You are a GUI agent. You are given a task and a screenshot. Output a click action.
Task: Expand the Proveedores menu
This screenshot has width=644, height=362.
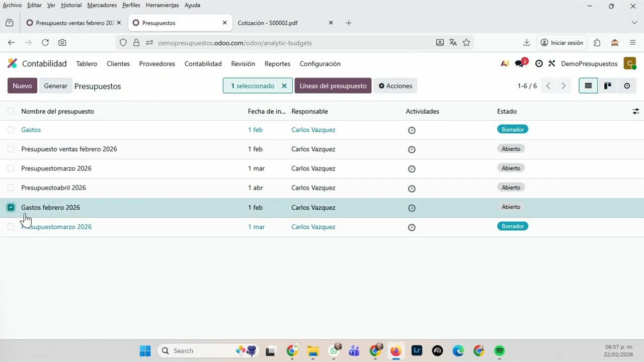(x=157, y=64)
